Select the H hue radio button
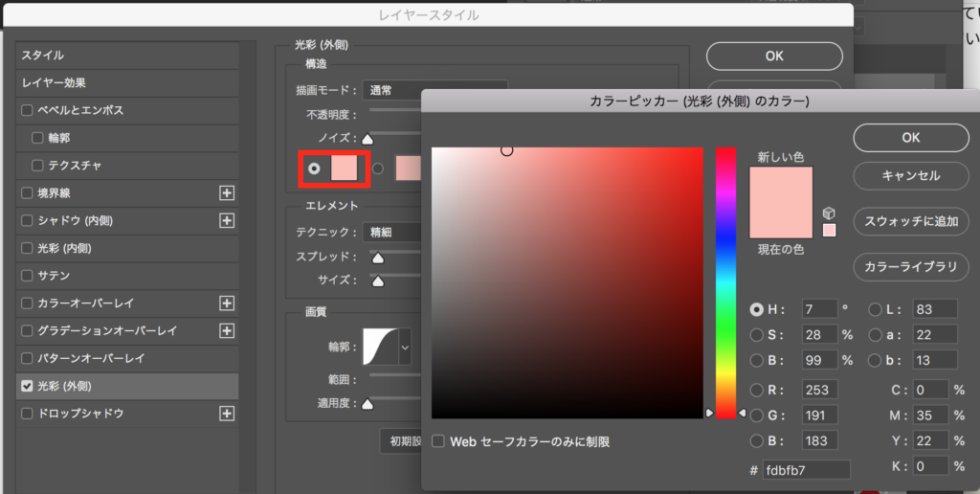The height and width of the screenshot is (494, 980). (x=757, y=309)
